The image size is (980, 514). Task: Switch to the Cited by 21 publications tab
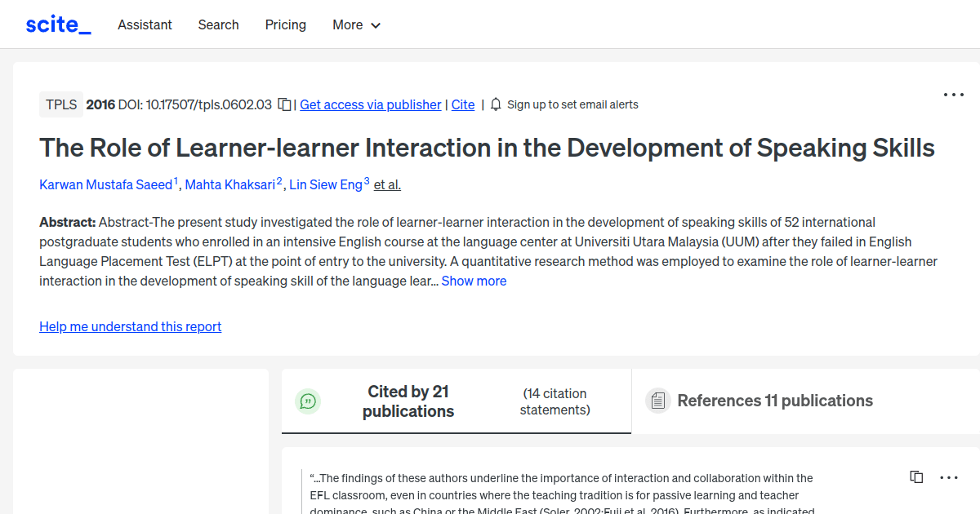click(x=408, y=401)
